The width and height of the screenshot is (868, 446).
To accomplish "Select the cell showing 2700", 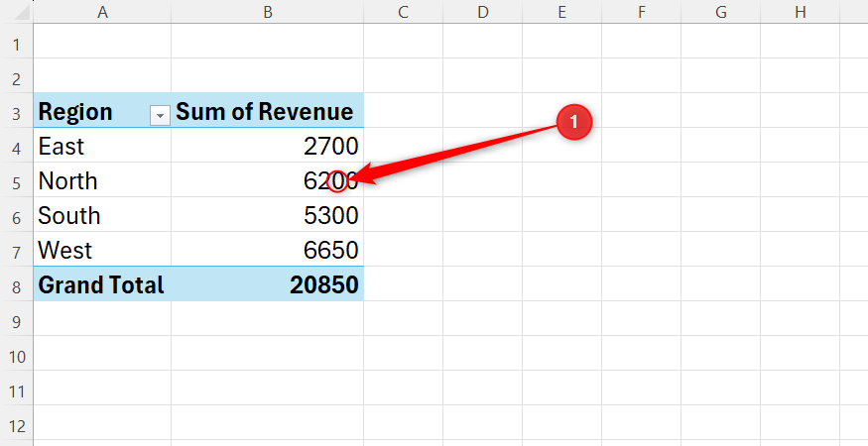I will point(268,146).
